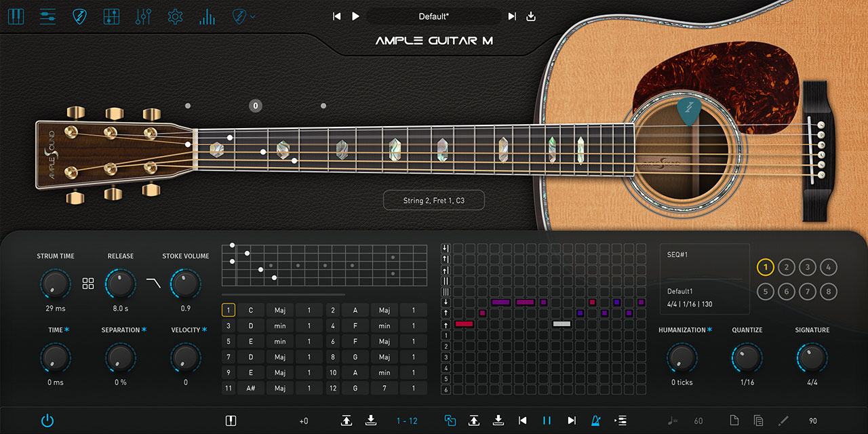868x434 pixels.
Task: Export chords with upload icon left of 1 - 12
Action: pyautogui.click(x=347, y=420)
